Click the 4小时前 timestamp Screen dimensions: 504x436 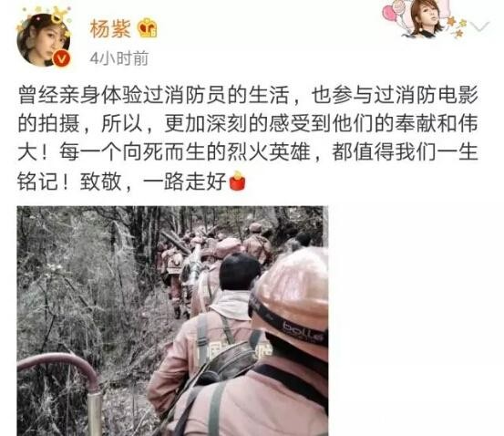118,58
